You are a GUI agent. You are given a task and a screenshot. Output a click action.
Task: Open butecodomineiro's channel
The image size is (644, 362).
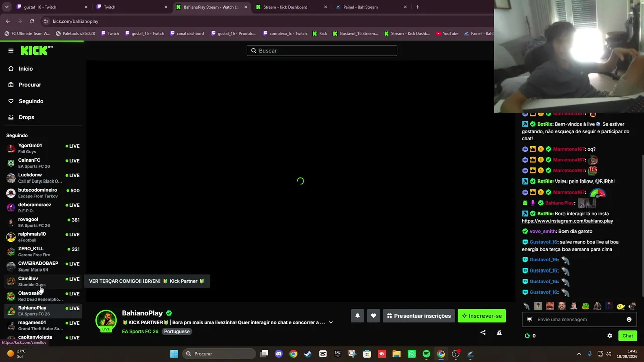tap(43, 193)
